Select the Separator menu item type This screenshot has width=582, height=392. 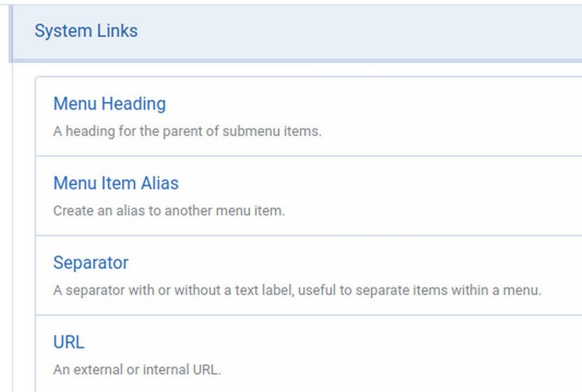(91, 263)
